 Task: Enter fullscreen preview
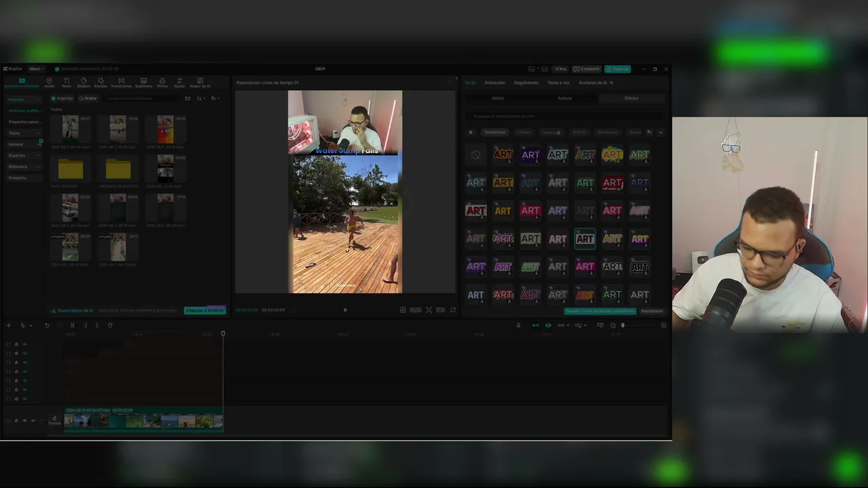click(x=453, y=310)
